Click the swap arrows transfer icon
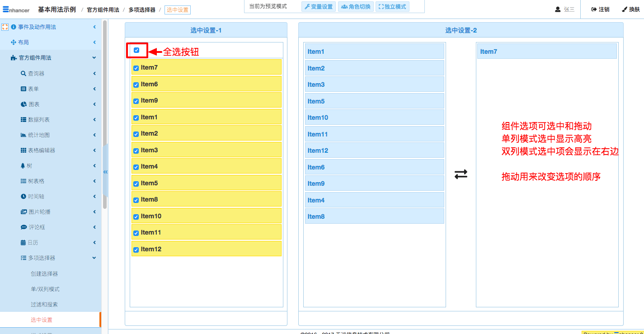The image size is (644, 334). (x=461, y=174)
